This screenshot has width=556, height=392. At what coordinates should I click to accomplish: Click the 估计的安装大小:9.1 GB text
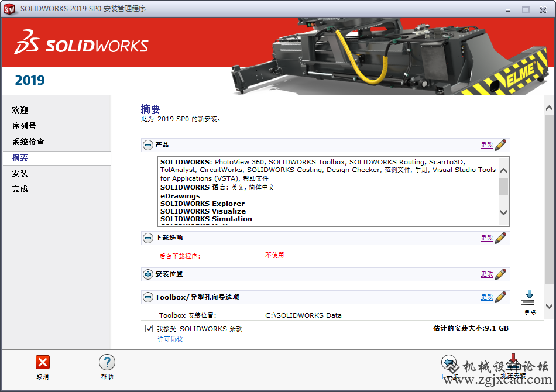click(471, 328)
